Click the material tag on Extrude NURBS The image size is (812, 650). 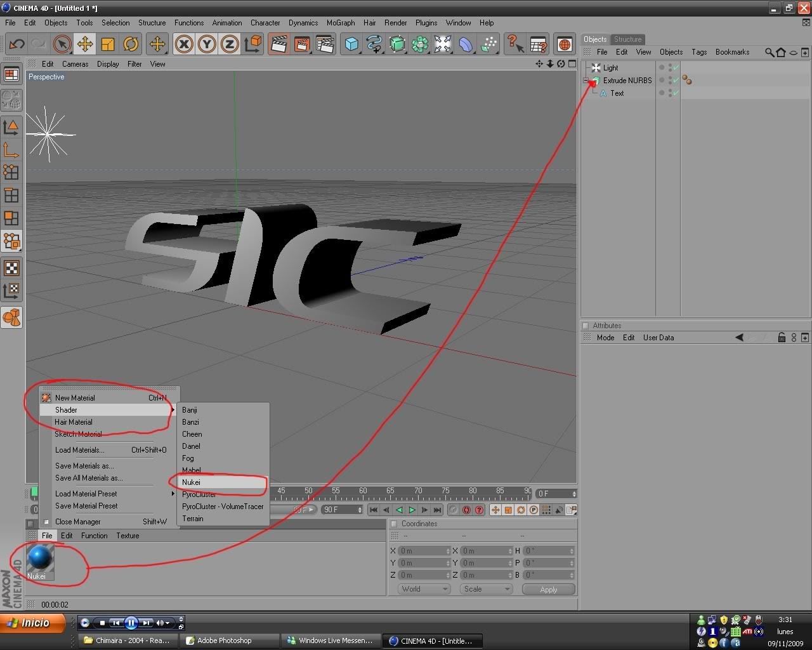(x=687, y=80)
